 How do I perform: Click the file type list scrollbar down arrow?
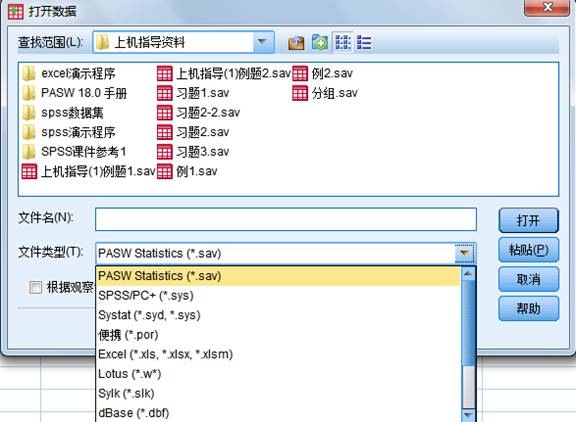[x=468, y=415]
